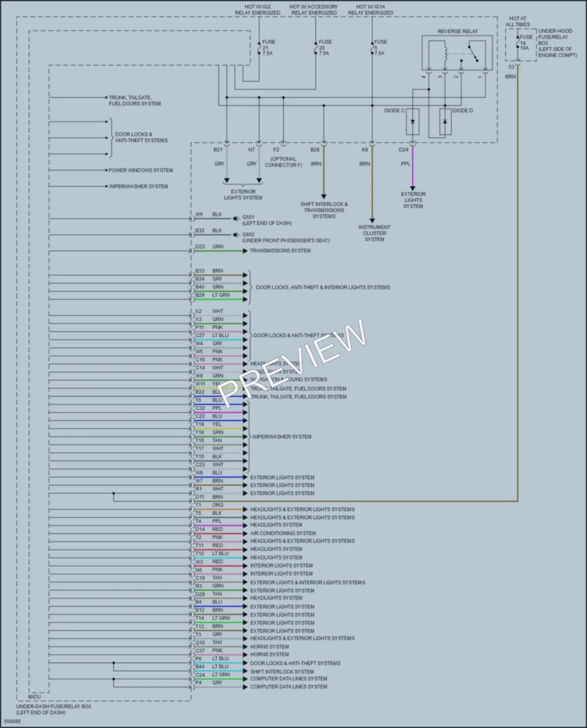Viewport: 587px width, 728px height.
Task: Click the (OPTIONAL CONNECTOR F) label
Action: (x=283, y=162)
